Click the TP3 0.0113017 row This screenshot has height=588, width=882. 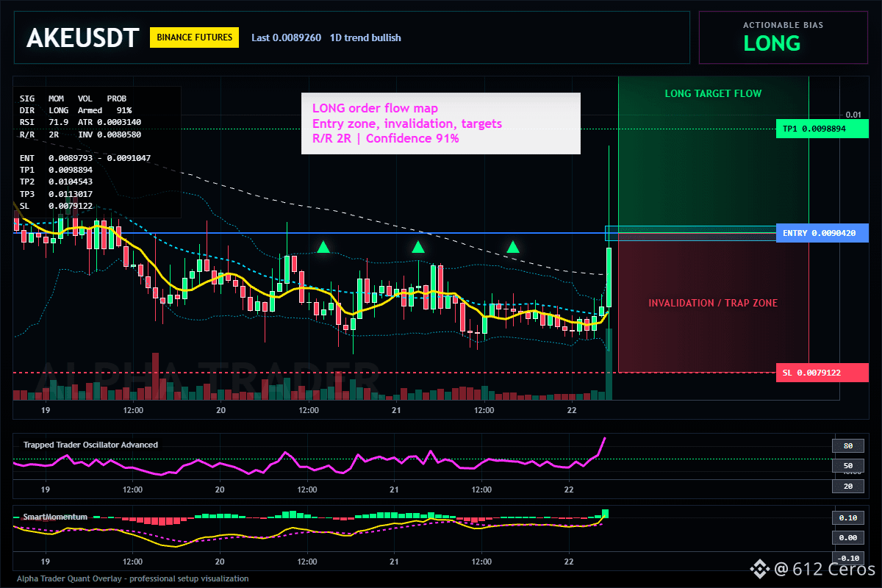click(x=56, y=193)
